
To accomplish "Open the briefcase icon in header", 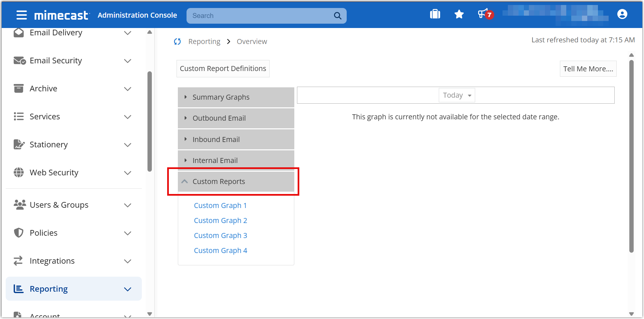I will coord(435,14).
